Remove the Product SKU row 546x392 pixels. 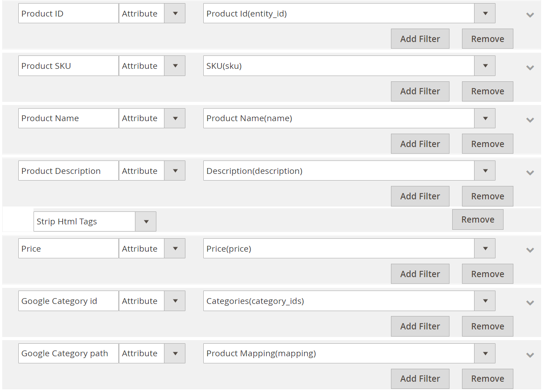point(487,91)
